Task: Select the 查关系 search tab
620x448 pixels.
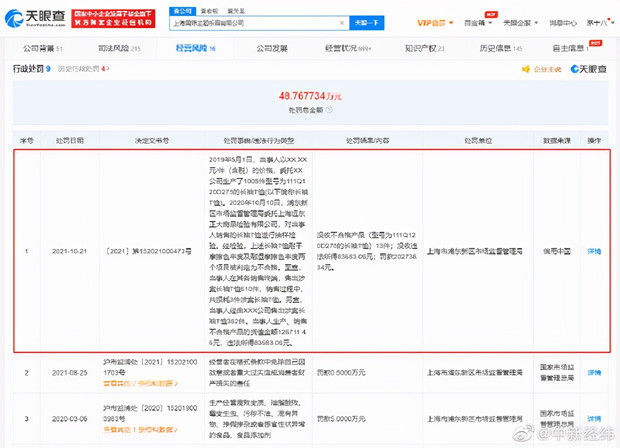Action: tap(236, 11)
